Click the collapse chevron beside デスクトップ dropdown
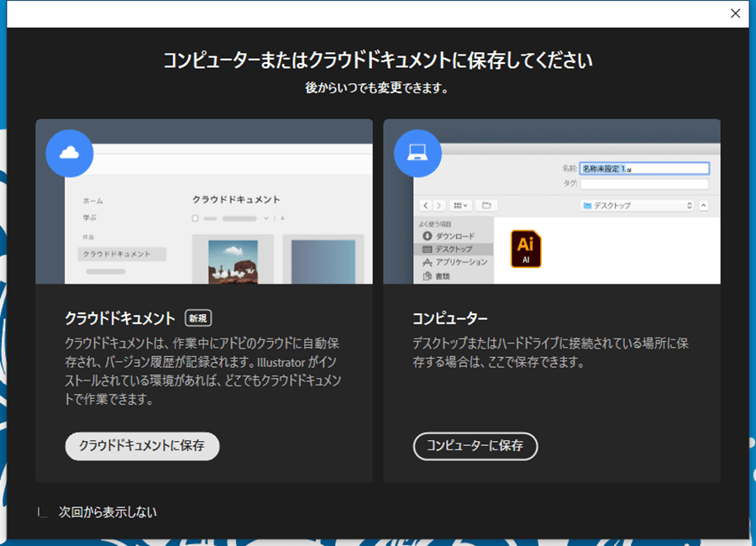756x546 pixels. (703, 206)
